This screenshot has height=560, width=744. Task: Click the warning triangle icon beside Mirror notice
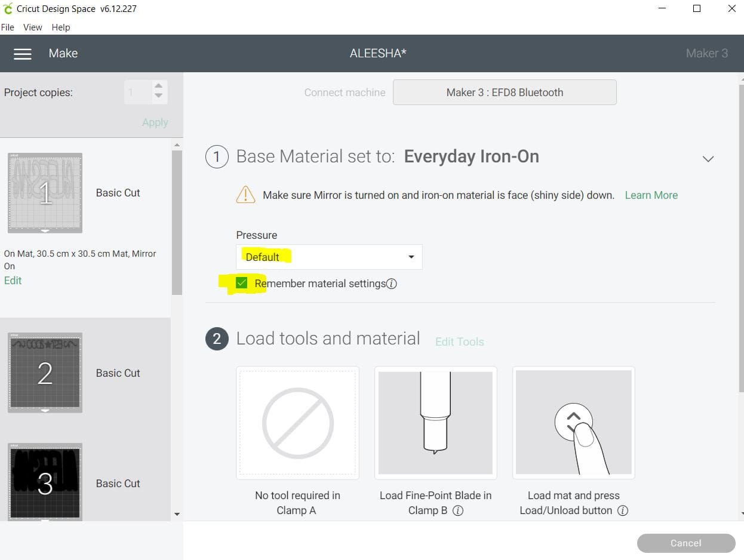245,195
